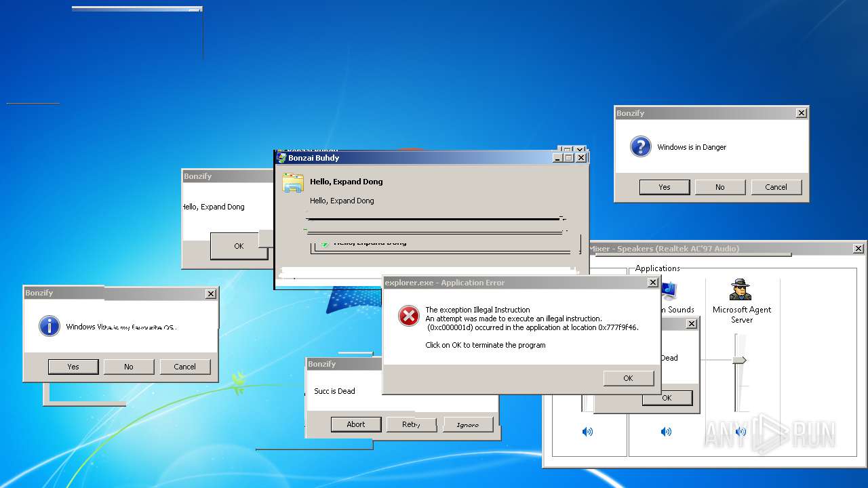This screenshot has width=868, height=488.
Task: Click the System Sounds icon in Volume Mixer
Action: (x=669, y=291)
